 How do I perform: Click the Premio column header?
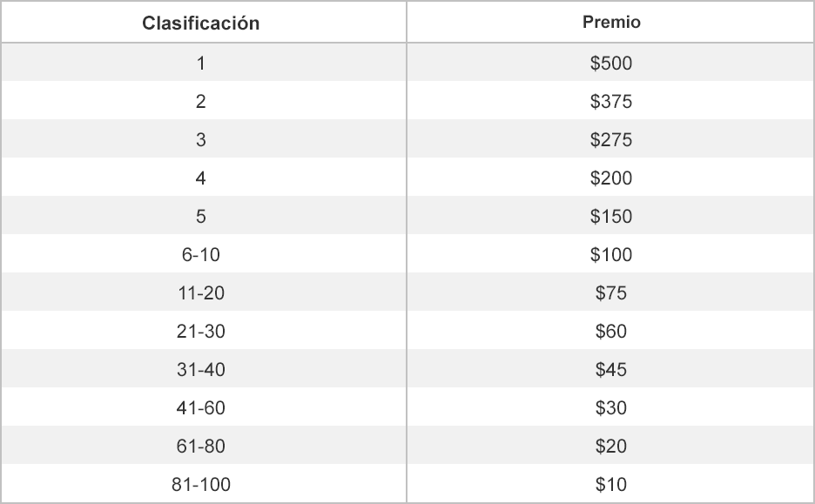(x=611, y=22)
